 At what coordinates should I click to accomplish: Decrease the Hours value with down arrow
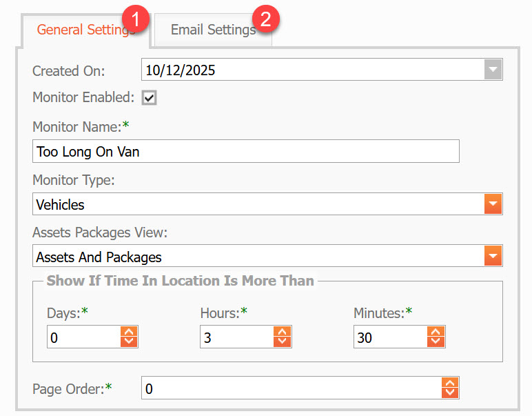point(283,341)
